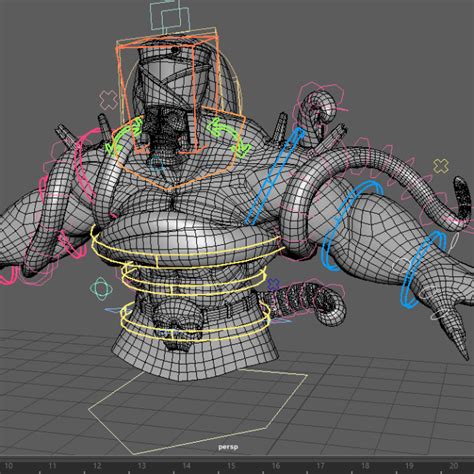
Task: Go to frame 12 on the timeline
Action: [x=97, y=466]
